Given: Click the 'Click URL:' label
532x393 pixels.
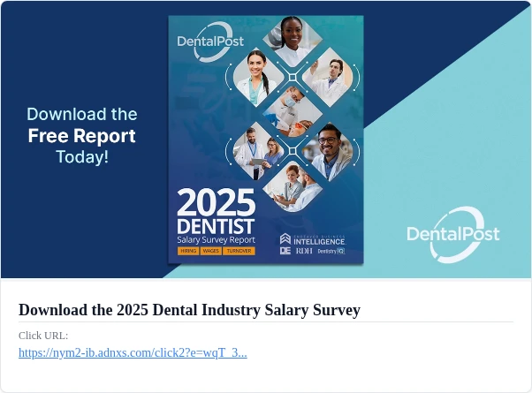Looking at the screenshot, I should point(43,336).
